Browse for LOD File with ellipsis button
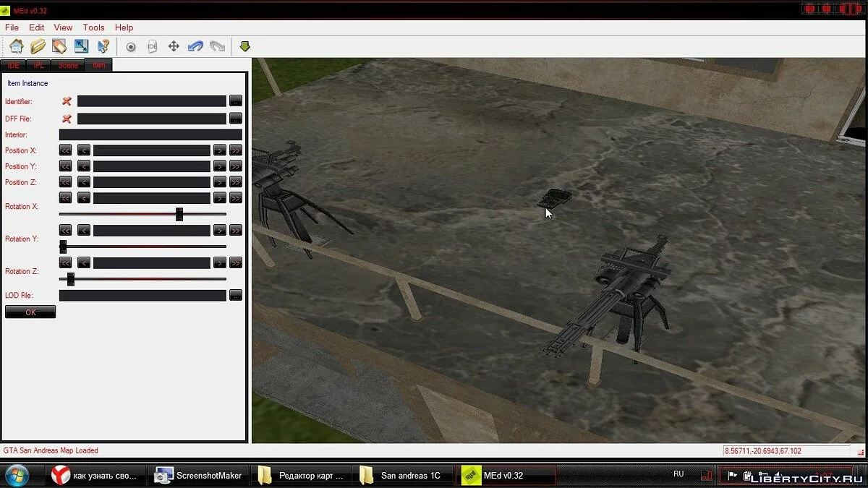The height and width of the screenshot is (488, 868). pyautogui.click(x=236, y=295)
